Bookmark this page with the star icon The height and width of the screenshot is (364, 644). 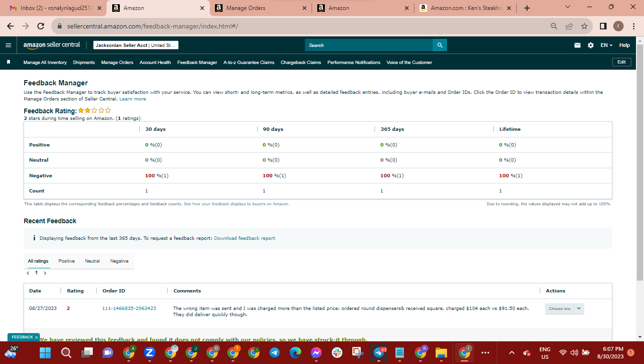tap(584, 26)
